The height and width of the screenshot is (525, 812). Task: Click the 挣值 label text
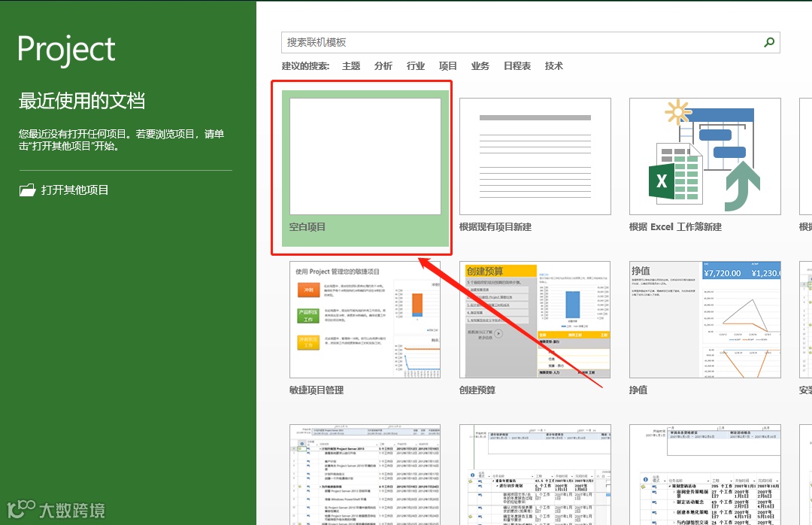638,390
